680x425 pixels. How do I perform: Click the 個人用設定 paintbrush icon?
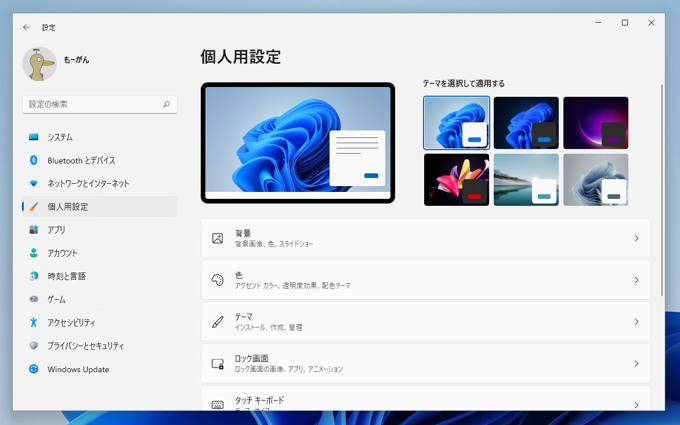(33, 206)
